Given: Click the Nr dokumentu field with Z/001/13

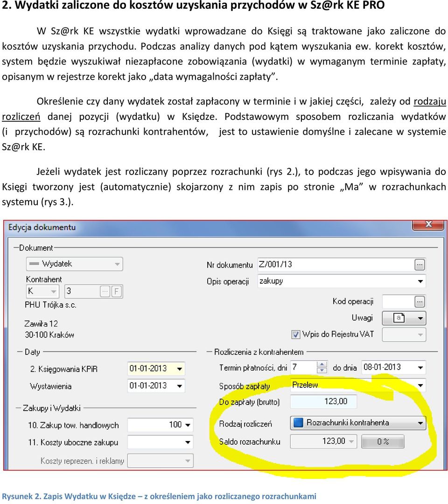Looking at the screenshot, I should pyautogui.click(x=336, y=265).
